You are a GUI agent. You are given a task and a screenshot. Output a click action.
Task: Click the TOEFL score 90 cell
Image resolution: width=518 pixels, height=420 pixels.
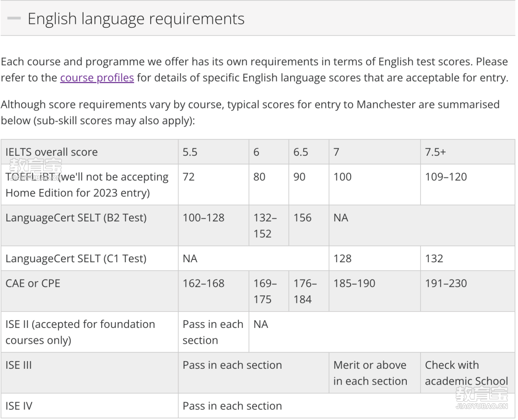pos(308,185)
